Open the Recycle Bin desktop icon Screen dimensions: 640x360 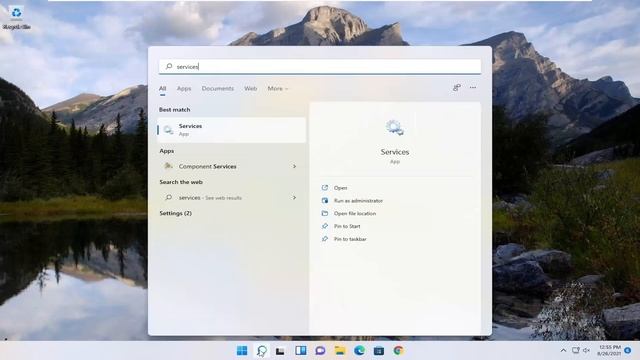click(16, 18)
